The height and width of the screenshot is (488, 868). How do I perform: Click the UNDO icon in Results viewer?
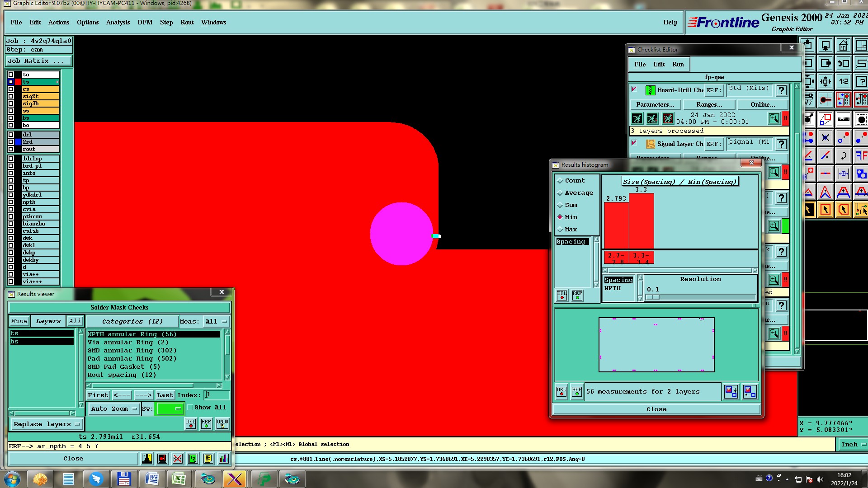pos(222,424)
